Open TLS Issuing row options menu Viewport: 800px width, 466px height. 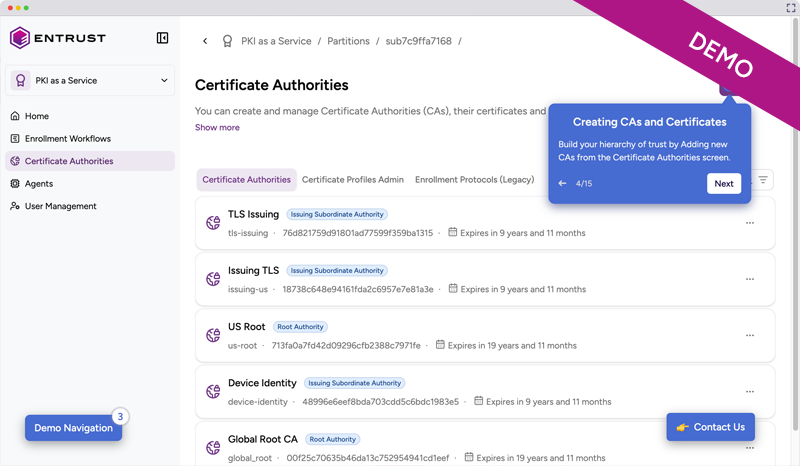click(749, 223)
